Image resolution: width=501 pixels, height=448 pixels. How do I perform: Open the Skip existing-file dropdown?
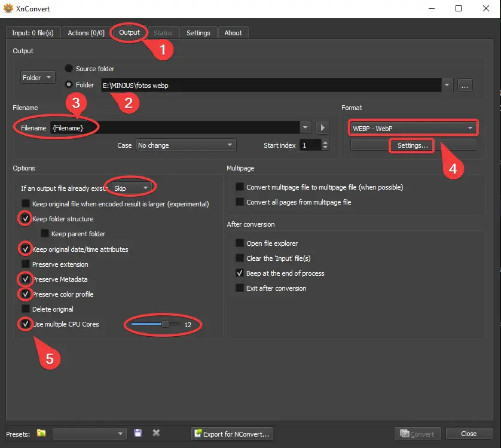pos(132,188)
